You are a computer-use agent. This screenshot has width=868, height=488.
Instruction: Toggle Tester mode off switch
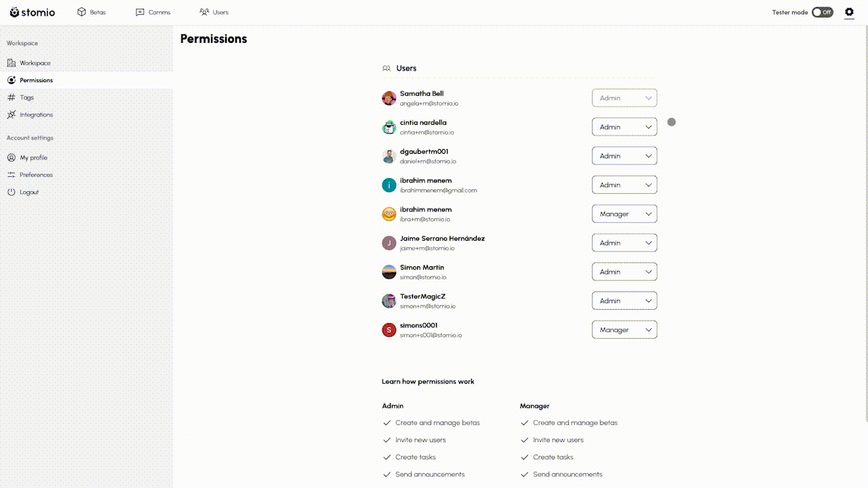click(x=823, y=12)
